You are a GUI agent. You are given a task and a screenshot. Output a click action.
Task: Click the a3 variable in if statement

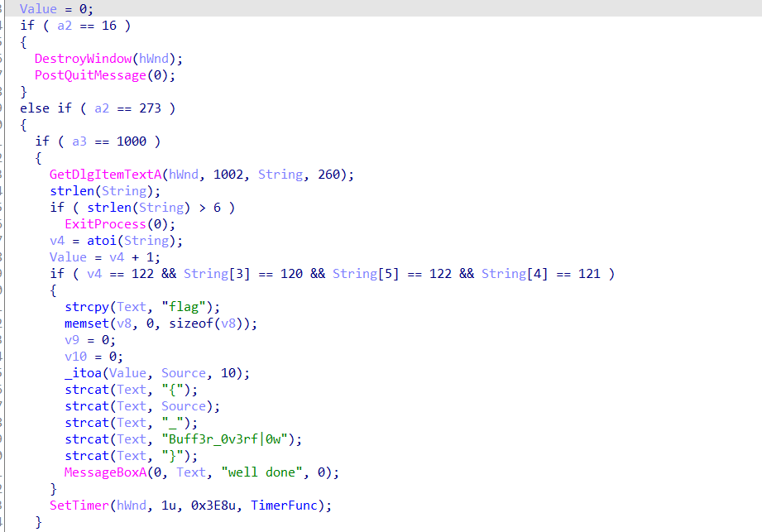coord(79,141)
